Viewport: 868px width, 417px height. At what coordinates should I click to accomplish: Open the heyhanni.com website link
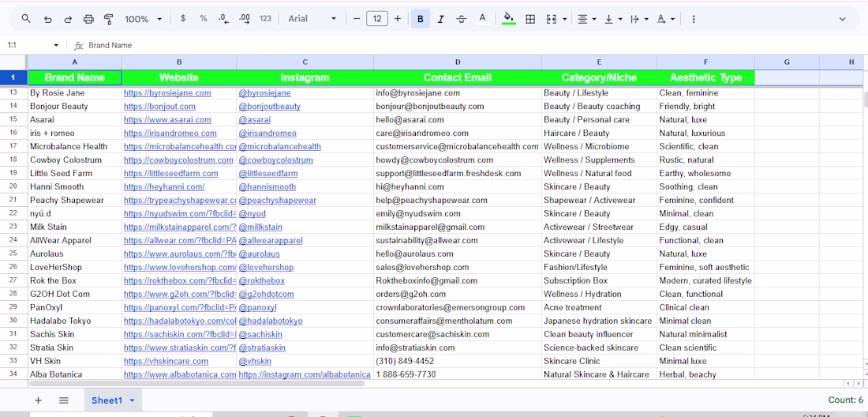point(164,186)
